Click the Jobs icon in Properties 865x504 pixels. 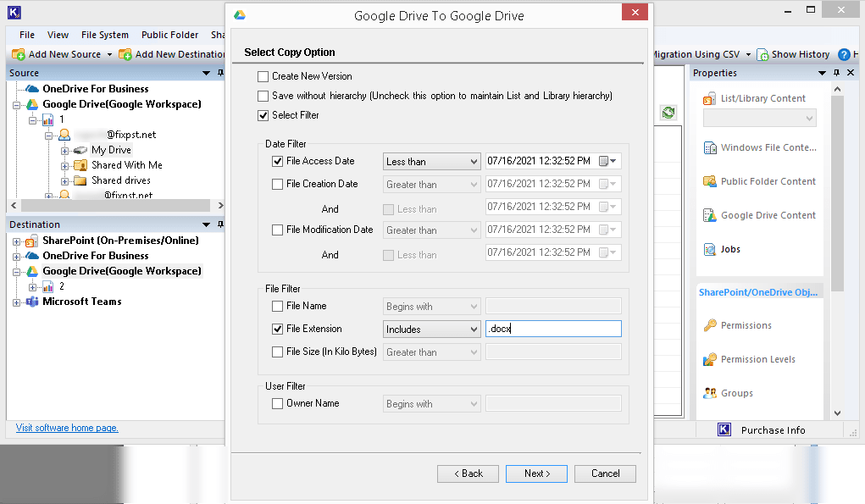709,249
